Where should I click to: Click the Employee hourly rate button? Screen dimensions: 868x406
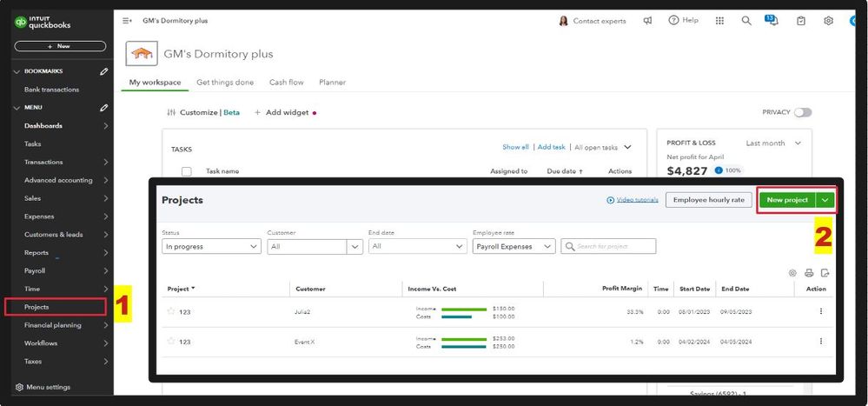pos(709,200)
